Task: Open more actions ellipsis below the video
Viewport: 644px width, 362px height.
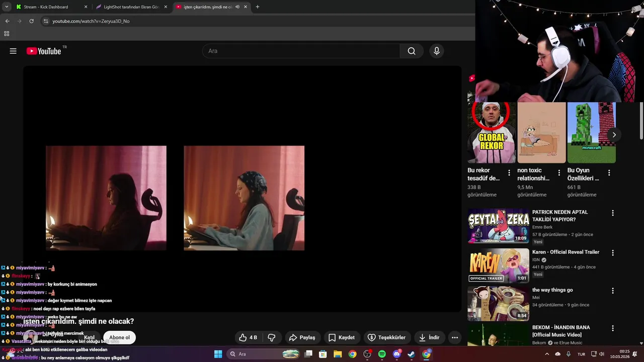Action: pyautogui.click(x=455, y=337)
